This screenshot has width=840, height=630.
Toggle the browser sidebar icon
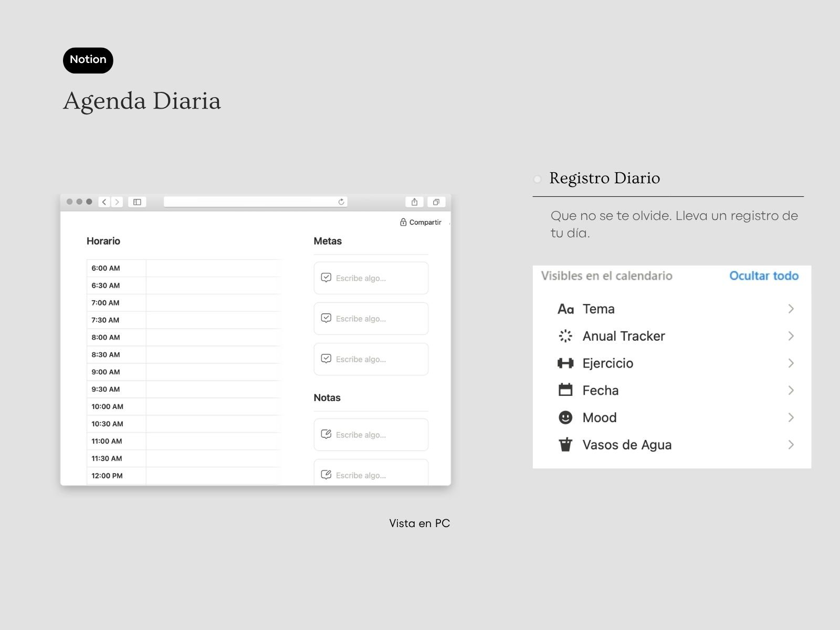[x=137, y=202]
